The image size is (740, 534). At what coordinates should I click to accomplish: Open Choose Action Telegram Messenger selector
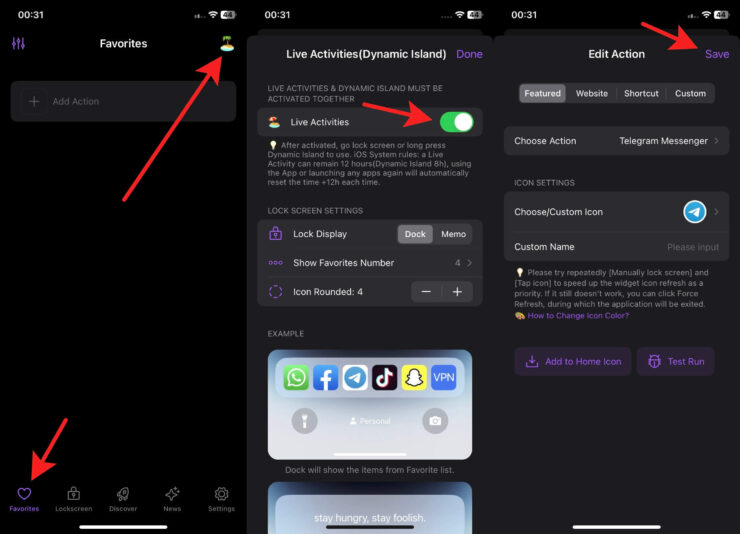coord(616,141)
